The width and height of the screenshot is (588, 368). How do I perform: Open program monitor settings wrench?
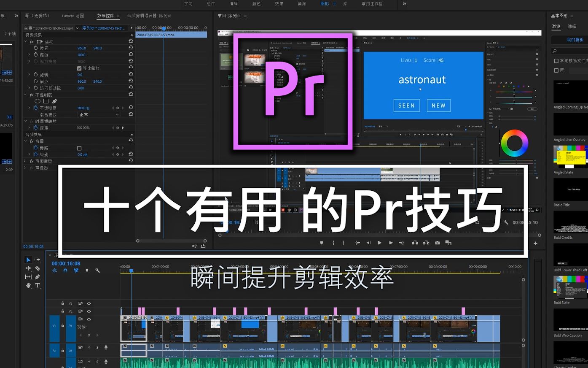[x=506, y=222]
